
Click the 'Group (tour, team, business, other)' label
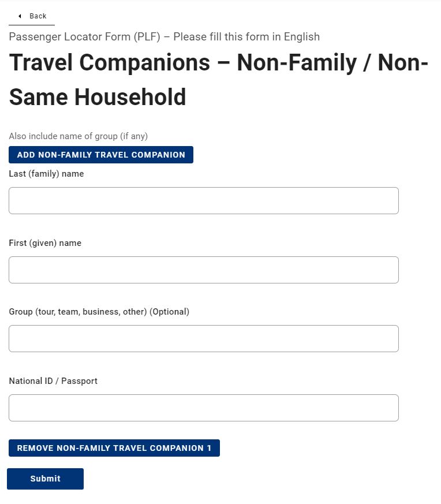(x=78, y=312)
